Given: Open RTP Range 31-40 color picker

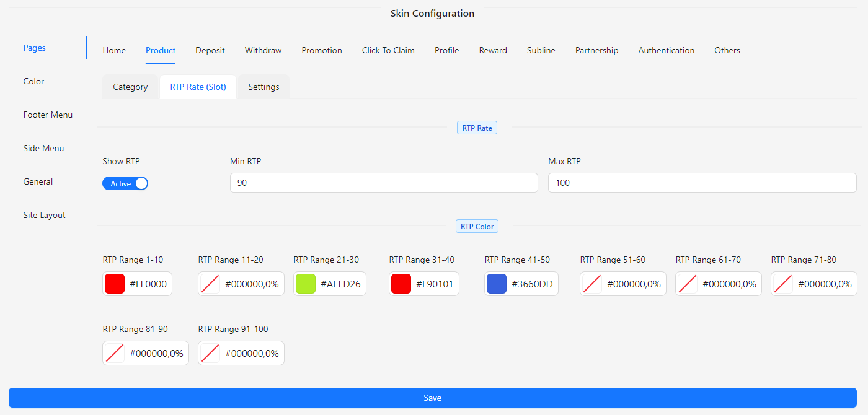Looking at the screenshot, I should [401, 284].
